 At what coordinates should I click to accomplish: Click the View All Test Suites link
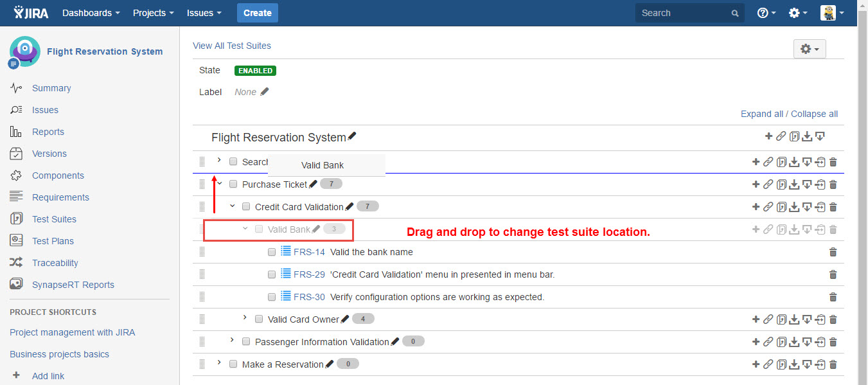tap(232, 46)
